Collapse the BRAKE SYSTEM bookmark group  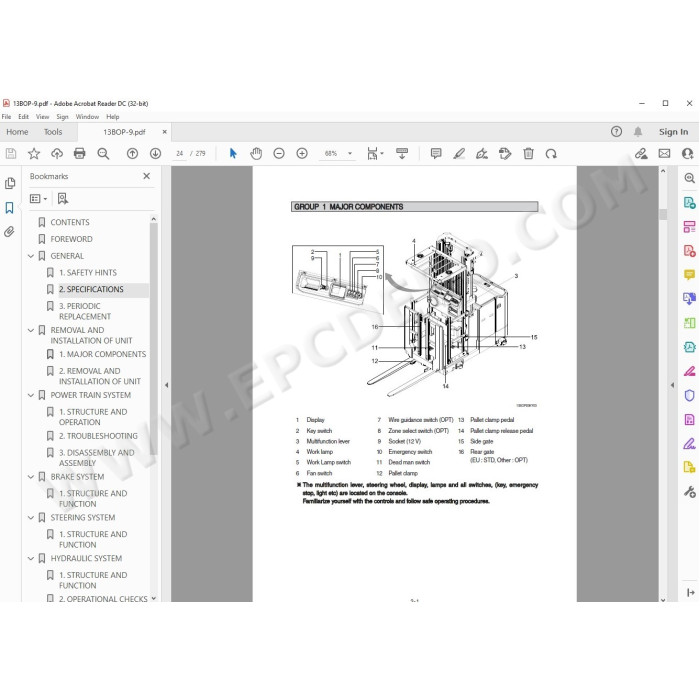31,477
